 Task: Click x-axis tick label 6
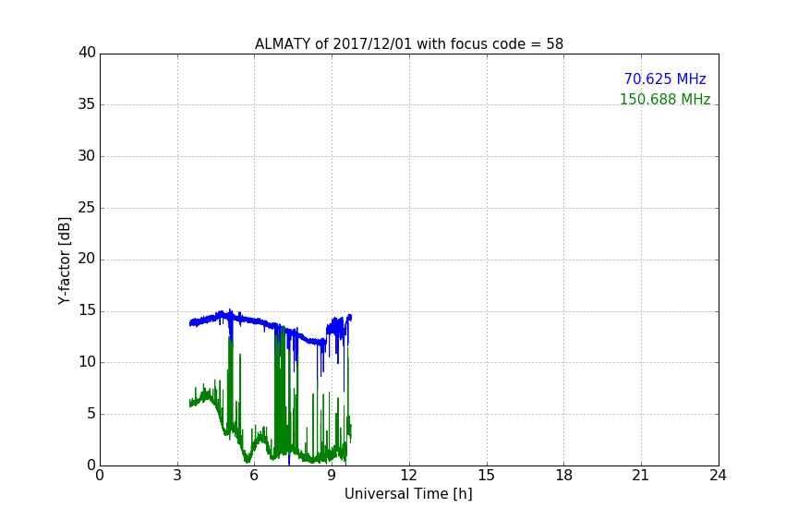click(x=255, y=476)
